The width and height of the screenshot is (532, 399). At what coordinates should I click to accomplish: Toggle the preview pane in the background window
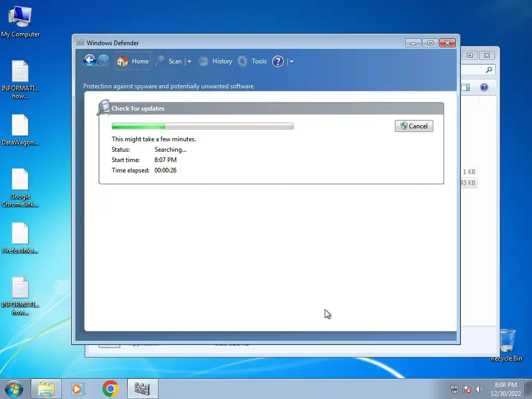pyautogui.click(x=466, y=87)
